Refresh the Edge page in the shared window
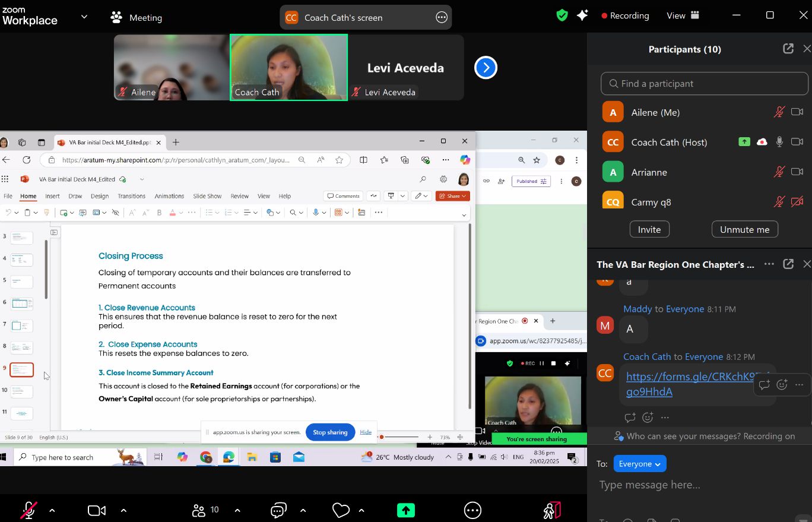The width and height of the screenshot is (812, 522). (x=26, y=160)
